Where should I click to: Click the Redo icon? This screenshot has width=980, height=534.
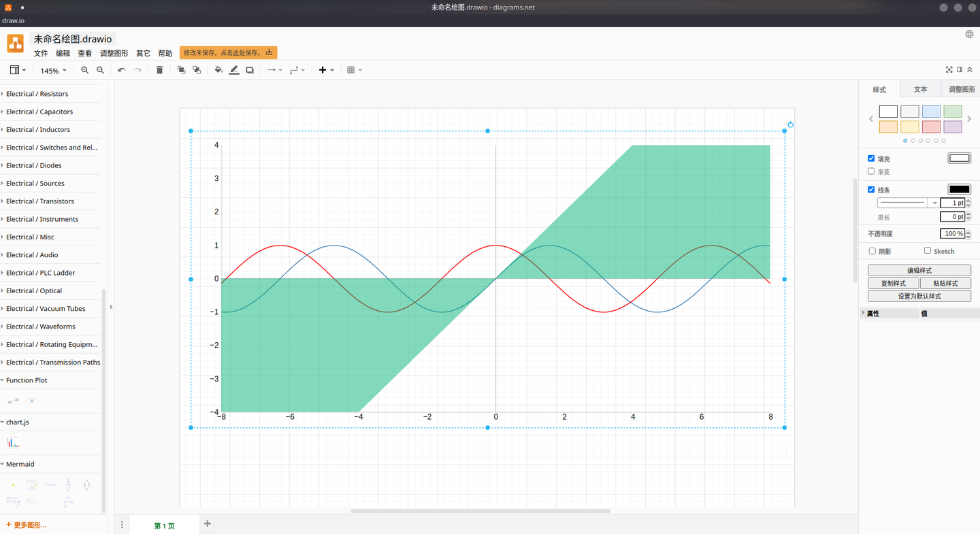(x=137, y=70)
